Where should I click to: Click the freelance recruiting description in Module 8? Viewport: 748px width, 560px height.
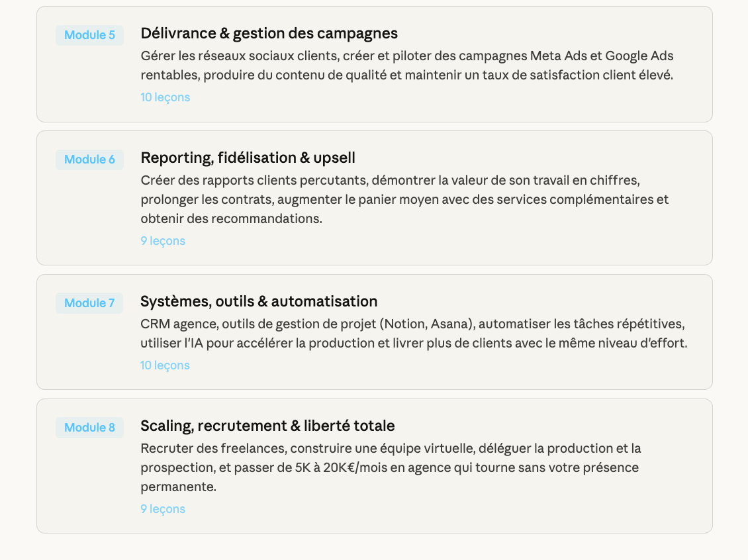pos(391,467)
